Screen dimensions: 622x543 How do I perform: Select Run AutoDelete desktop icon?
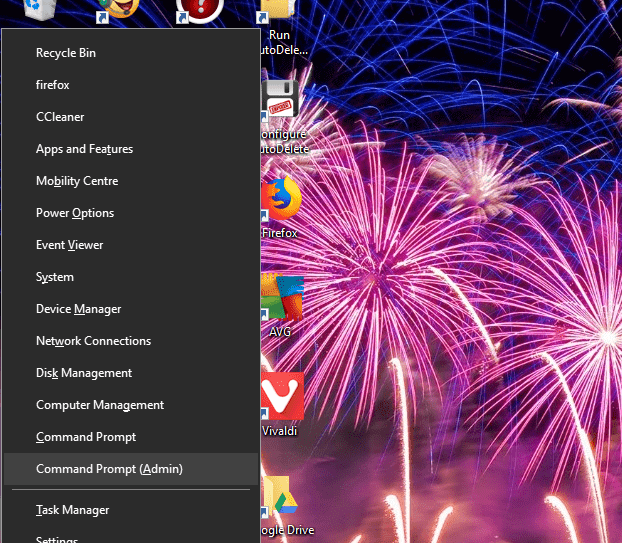point(278,10)
